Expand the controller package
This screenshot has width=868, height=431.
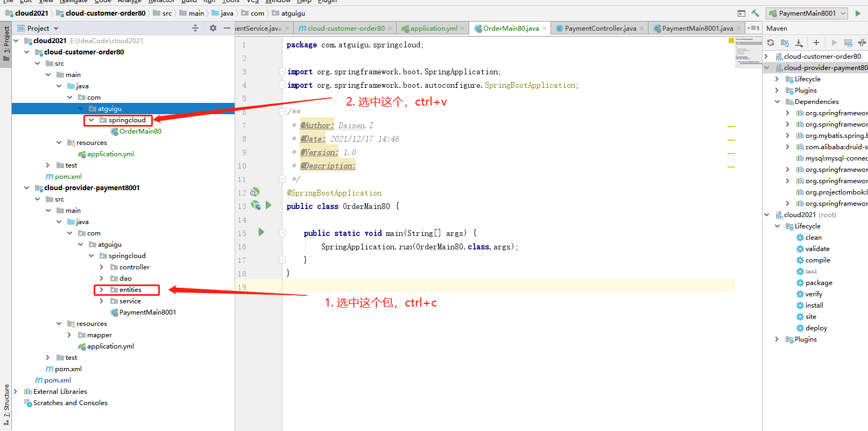coord(102,267)
